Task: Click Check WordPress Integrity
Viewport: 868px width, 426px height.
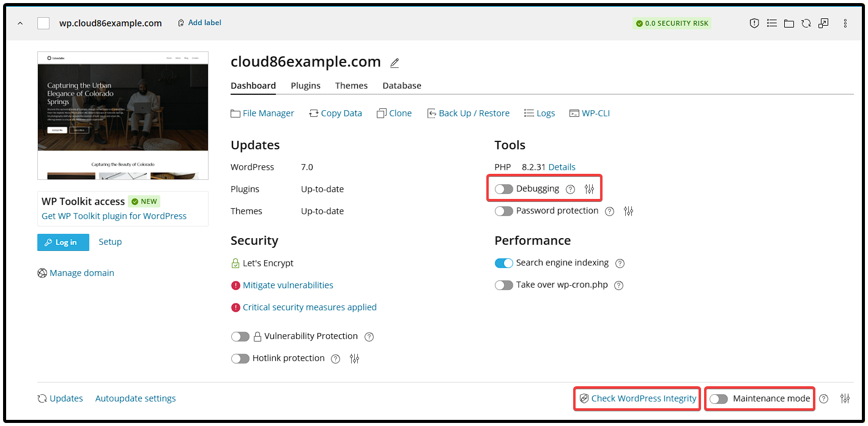Action: 638,398
